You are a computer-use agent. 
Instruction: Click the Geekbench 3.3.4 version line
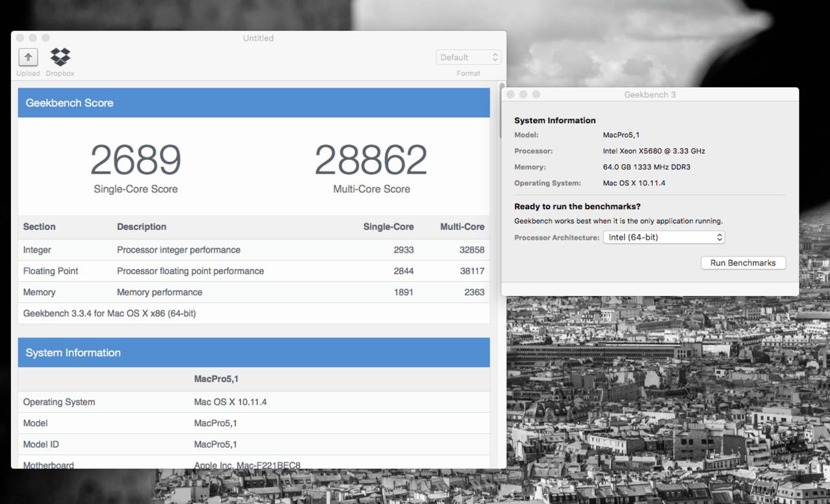pos(110,314)
